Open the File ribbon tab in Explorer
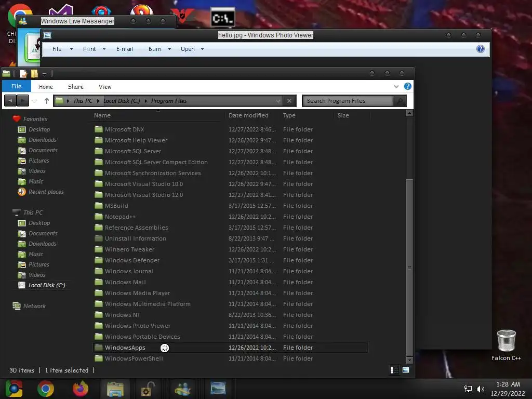The height and width of the screenshot is (399, 532). [16, 86]
